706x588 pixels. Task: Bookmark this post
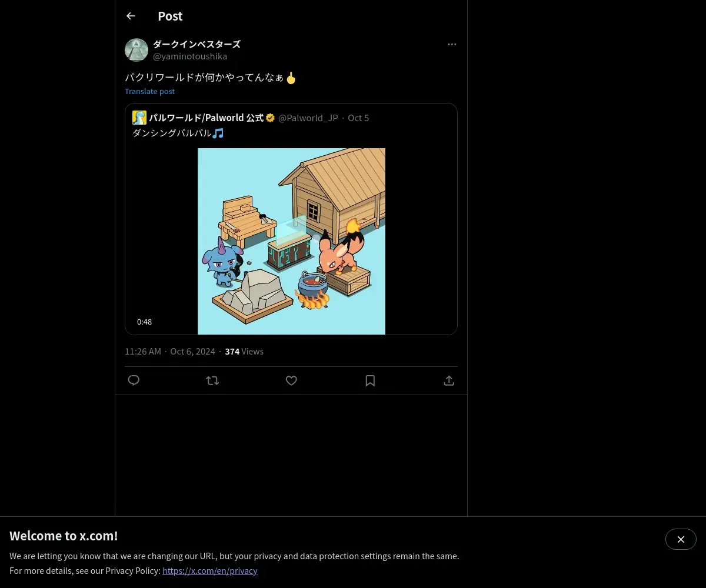click(370, 380)
